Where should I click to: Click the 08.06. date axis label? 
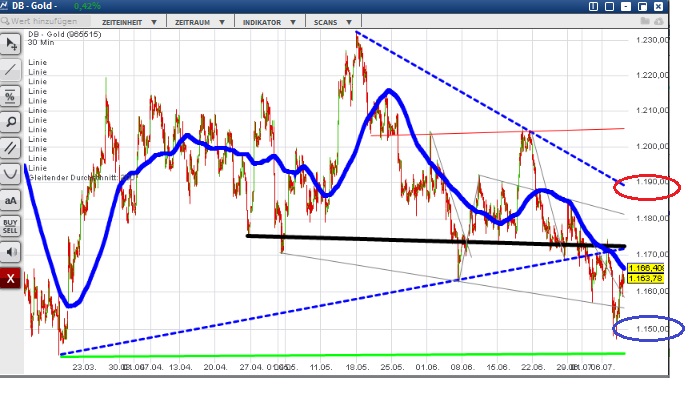pos(462,367)
